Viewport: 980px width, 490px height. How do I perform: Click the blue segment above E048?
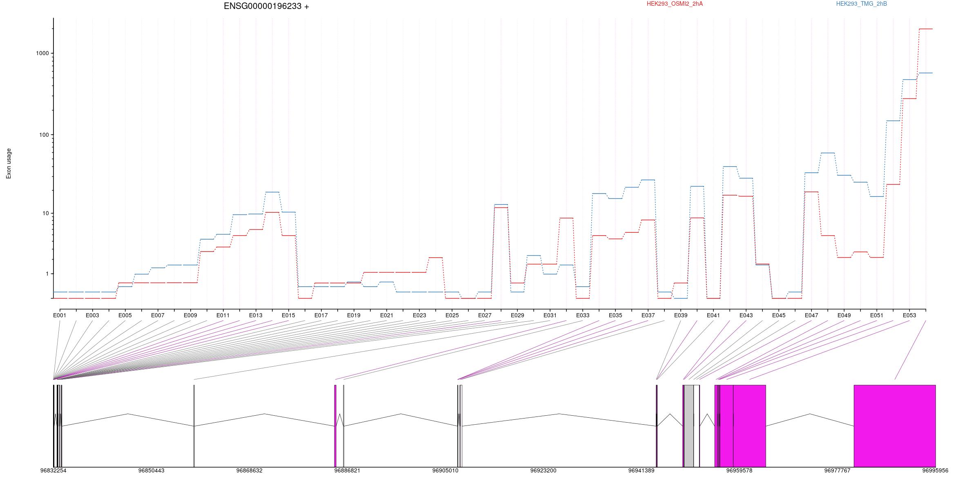828,153
